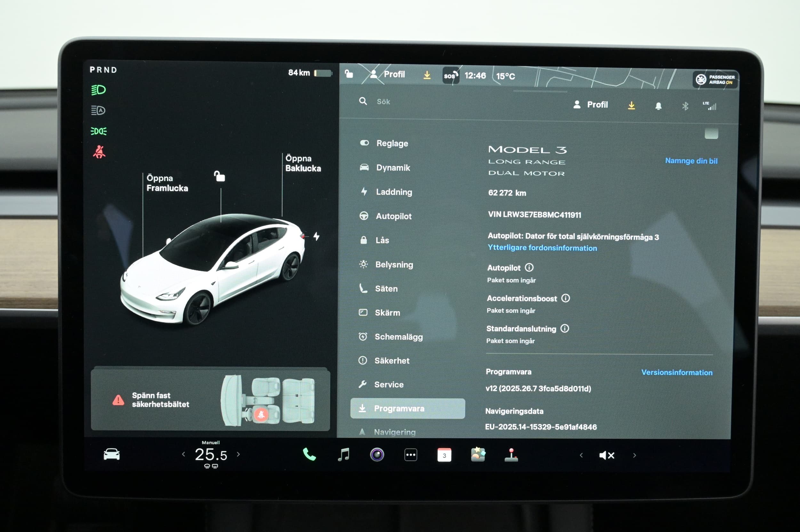Launch the dashcam camera app
Viewport: 800px width, 532px height.
[377, 455]
